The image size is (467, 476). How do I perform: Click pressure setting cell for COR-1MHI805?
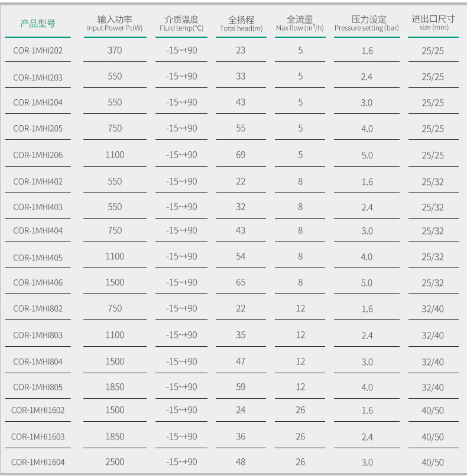tap(367, 387)
